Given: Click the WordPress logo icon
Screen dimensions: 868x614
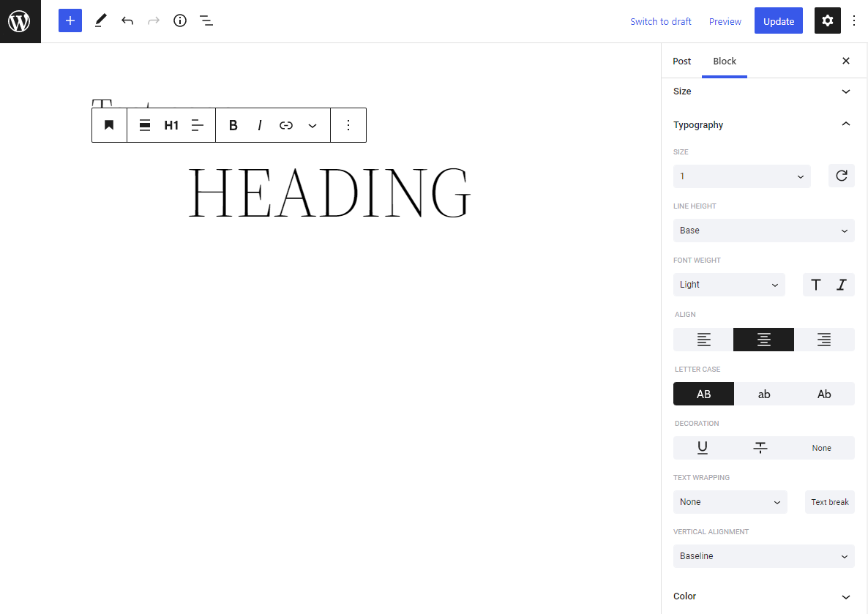Looking at the screenshot, I should coord(20,21).
